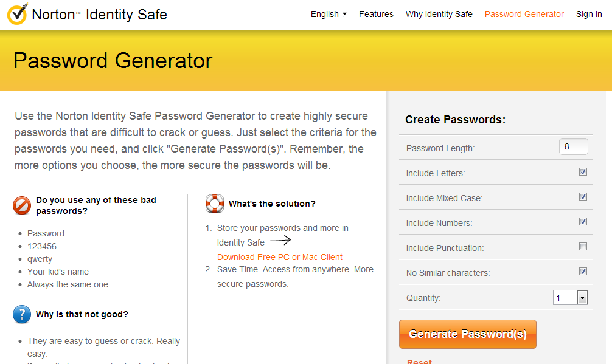This screenshot has width=612, height=364.
Task: Toggle the No Similar characters checkbox
Action: (x=583, y=272)
